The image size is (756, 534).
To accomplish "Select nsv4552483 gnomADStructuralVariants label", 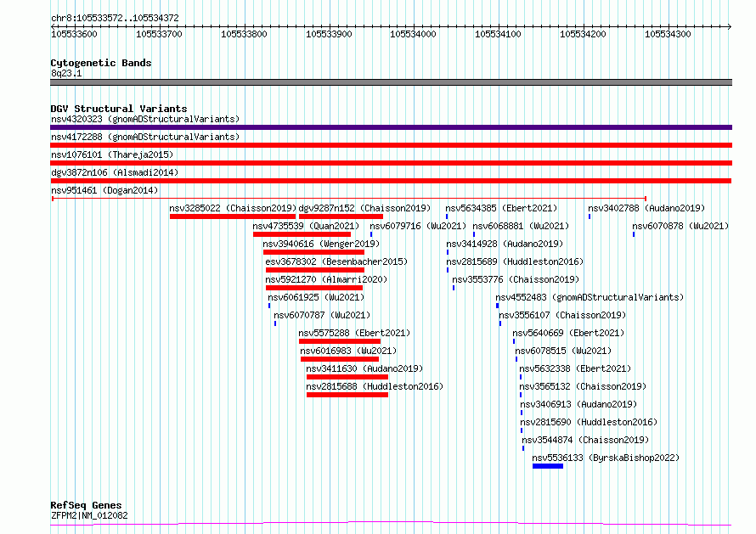I will [x=590, y=297].
